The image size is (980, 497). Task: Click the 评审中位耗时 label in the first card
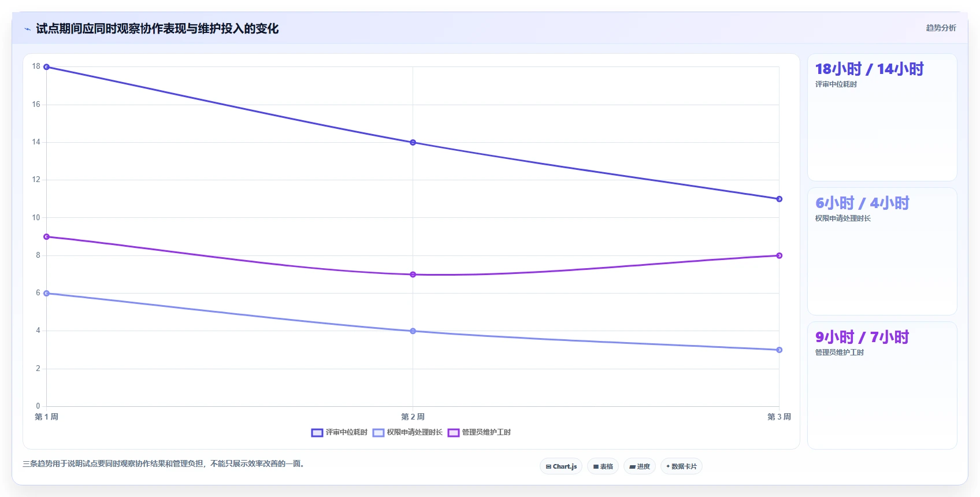pyautogui.click(x=836, y=84)
